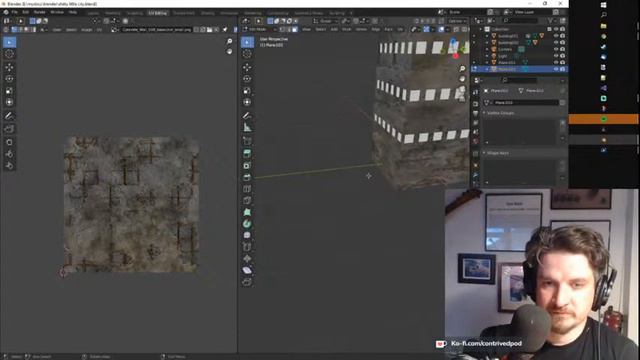Toggle visibility eye for Plane.001 in outliner
This screenshot has width=640, height=360.
[556, 62]
